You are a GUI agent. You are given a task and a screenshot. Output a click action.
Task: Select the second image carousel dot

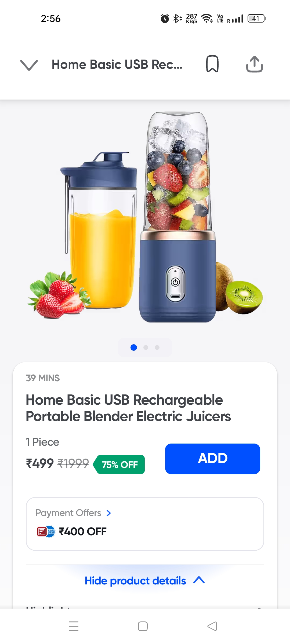pyautogui.click(x=146, y=347)
